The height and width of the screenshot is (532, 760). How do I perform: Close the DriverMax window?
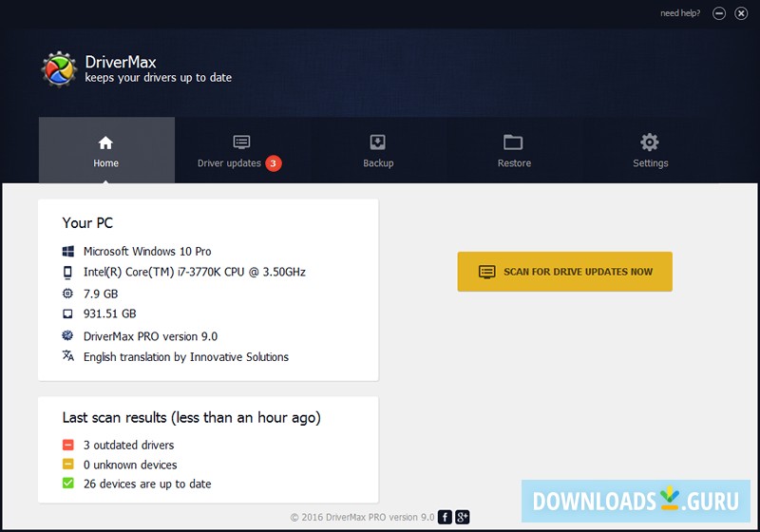[x=741, y=13]
